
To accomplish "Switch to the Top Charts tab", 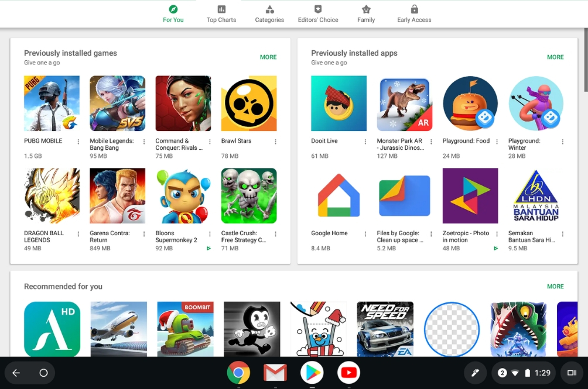I will pyautogui.click(x=221, y=14).
